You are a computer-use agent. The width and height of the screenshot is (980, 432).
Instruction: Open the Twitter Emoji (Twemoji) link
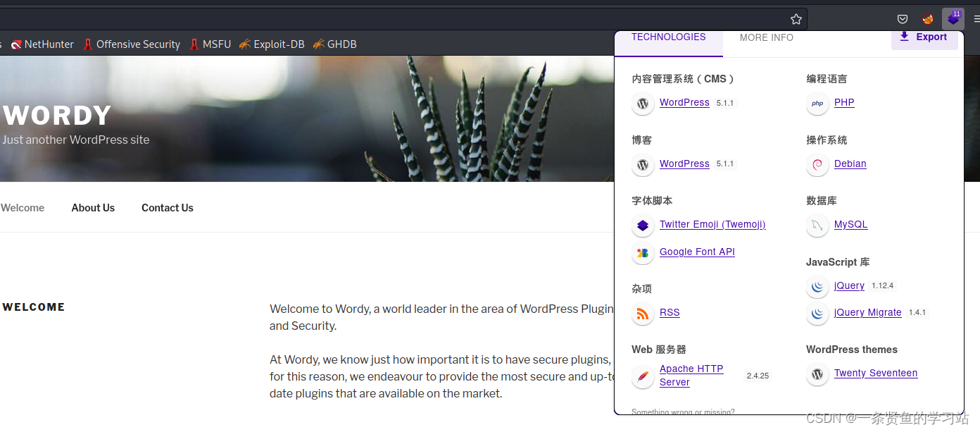(x=712, y=224)
